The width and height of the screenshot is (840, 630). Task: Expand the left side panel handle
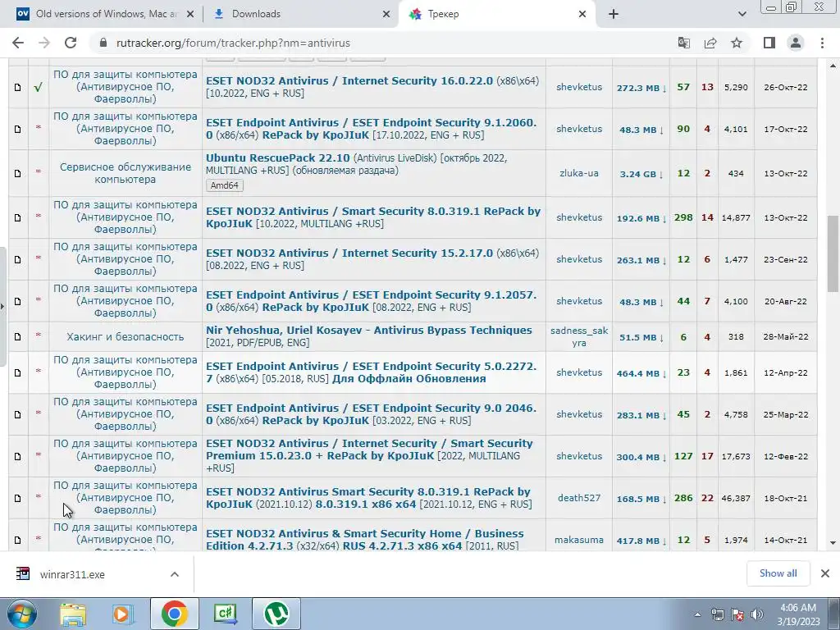[2, 307]
